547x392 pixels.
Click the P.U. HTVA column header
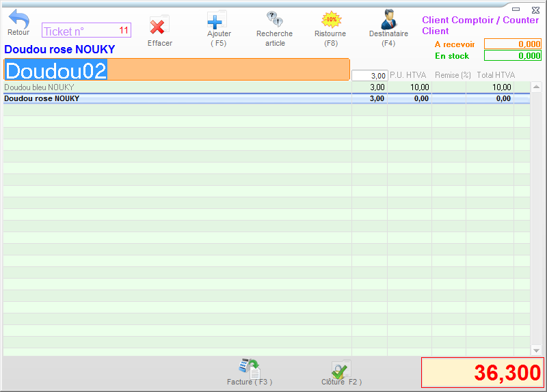pyautogui.click(x=408, y=75)
